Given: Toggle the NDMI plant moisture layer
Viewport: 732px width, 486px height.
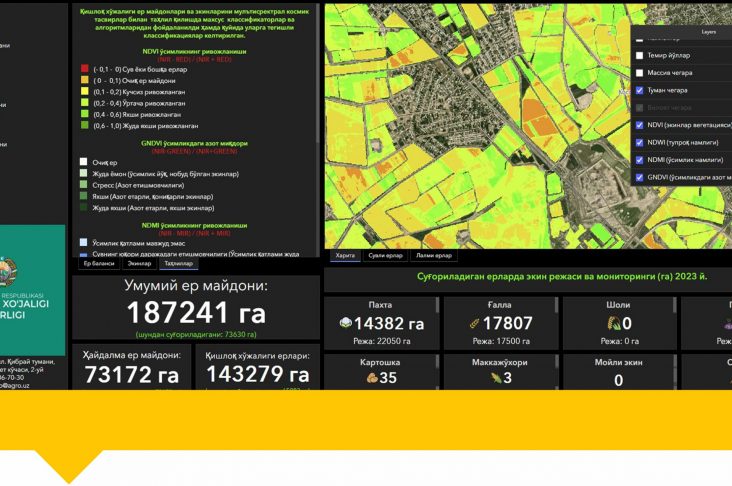Looking at the screenshot, I should click(x=639, y=159).
